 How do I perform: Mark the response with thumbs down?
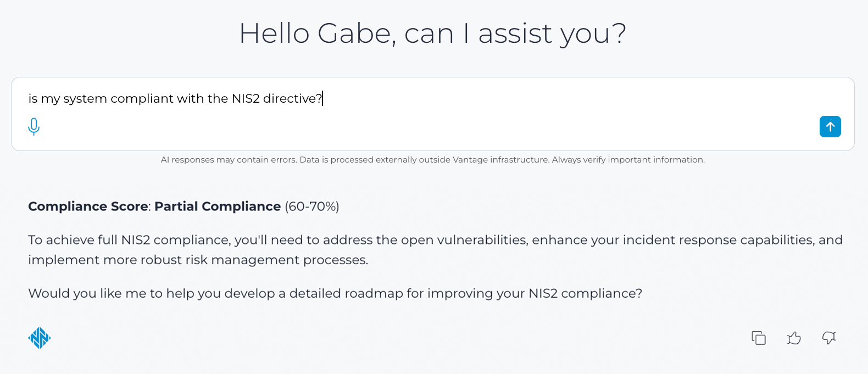point(829,338)
